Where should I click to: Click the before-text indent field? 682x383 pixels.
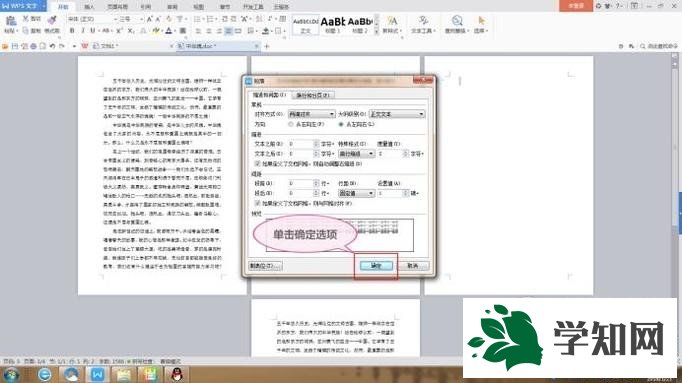[x=301, y=143]
